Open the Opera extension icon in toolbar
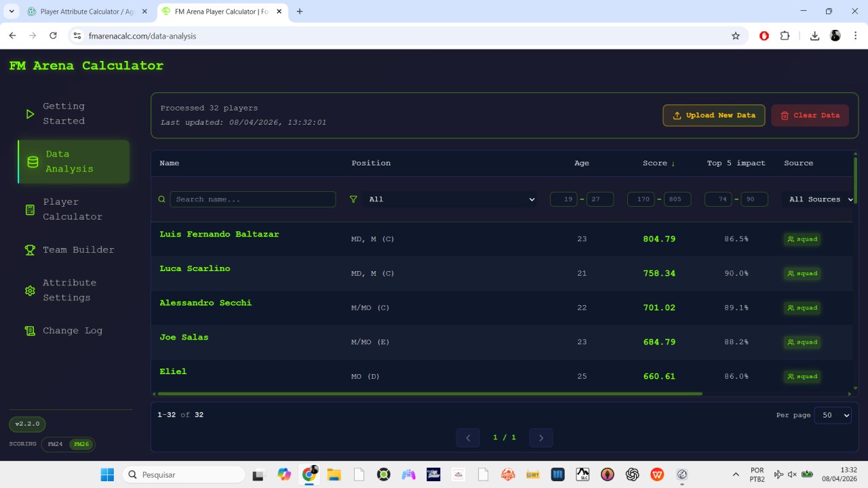 pos(764,36)
